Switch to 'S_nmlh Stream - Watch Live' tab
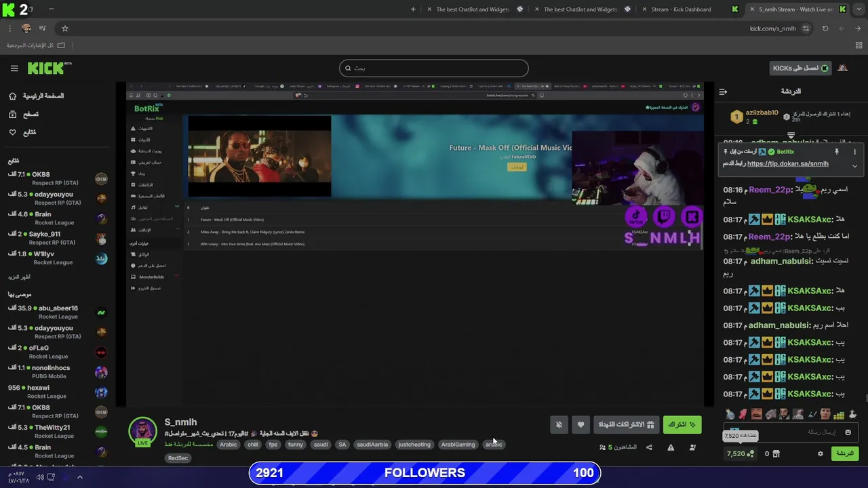The height and width of the screenshot is (488, 868). (797, 9)
